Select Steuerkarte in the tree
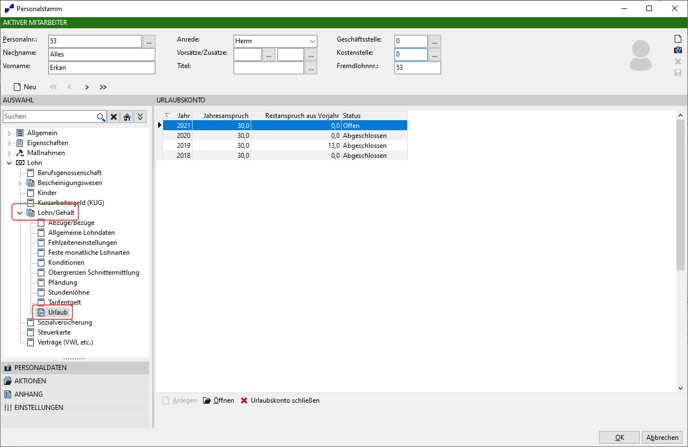Screen dimensions: 688x447 tap(54, 333)
